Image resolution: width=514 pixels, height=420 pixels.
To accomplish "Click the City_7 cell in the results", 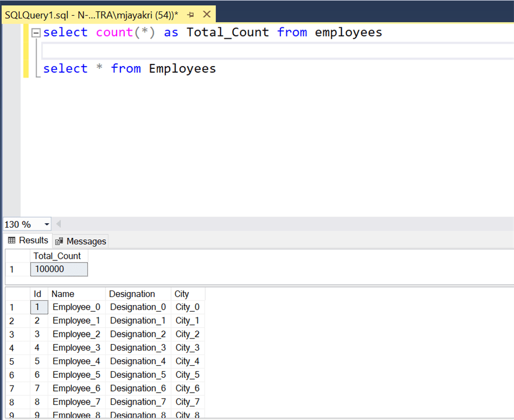I will [x=187, y=401].
